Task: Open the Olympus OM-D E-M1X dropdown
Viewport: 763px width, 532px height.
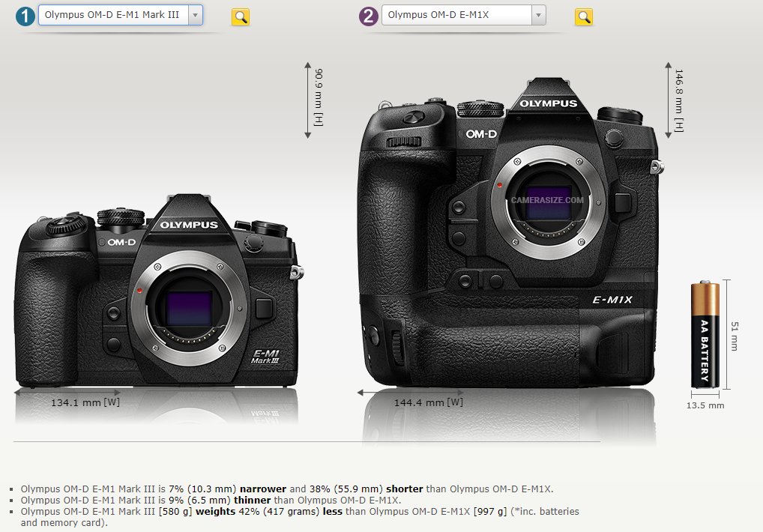Action: (464, 15)
